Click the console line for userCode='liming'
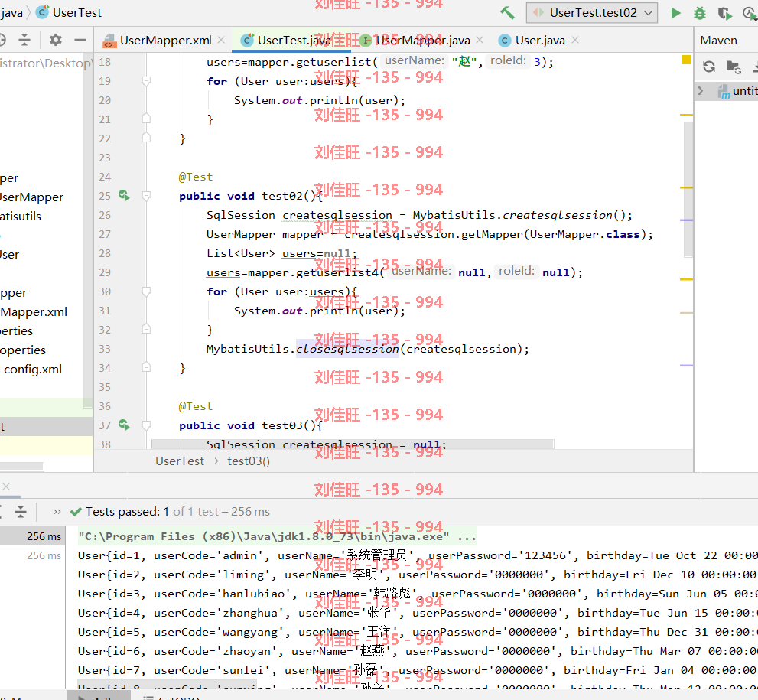 [x=418, y=575]
